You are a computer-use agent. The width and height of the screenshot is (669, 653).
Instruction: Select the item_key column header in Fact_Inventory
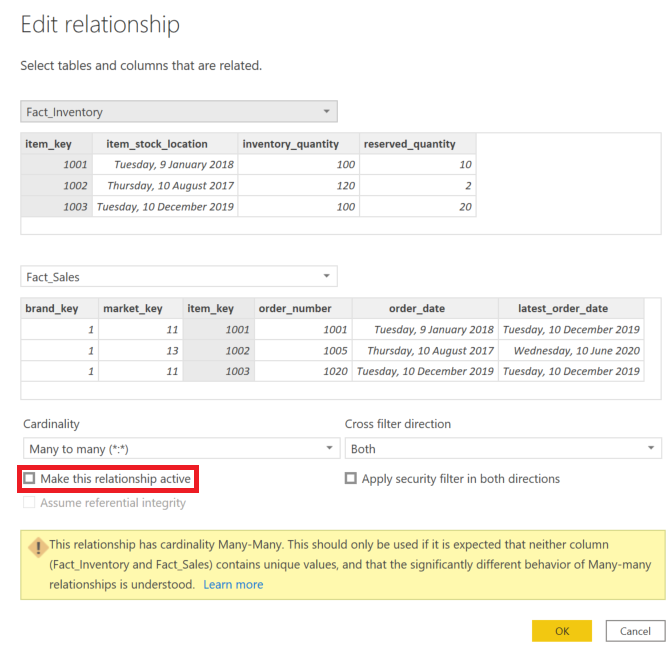click(x=56, y=144)
